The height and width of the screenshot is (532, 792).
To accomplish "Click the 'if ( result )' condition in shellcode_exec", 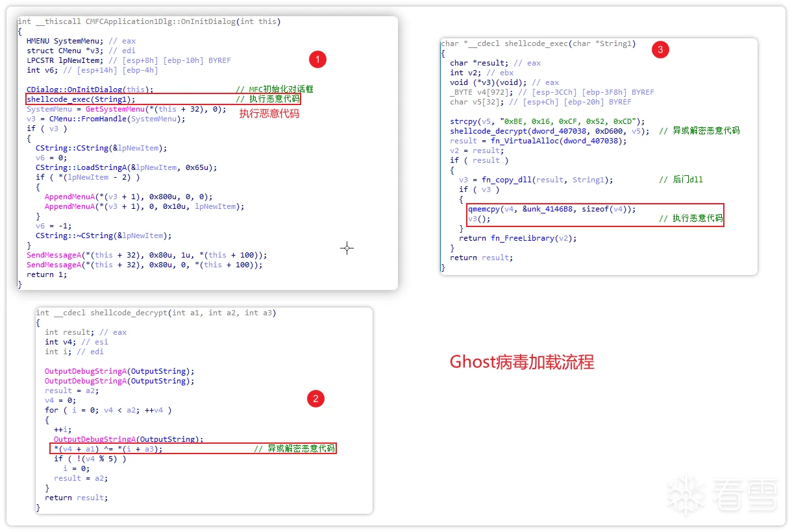I will coord(479,160).
